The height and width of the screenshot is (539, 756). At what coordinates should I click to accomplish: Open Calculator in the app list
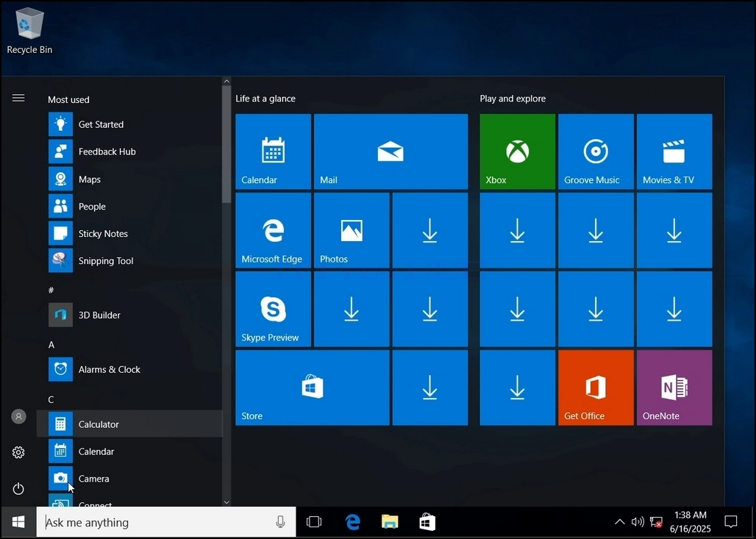[x=129, y=424]
